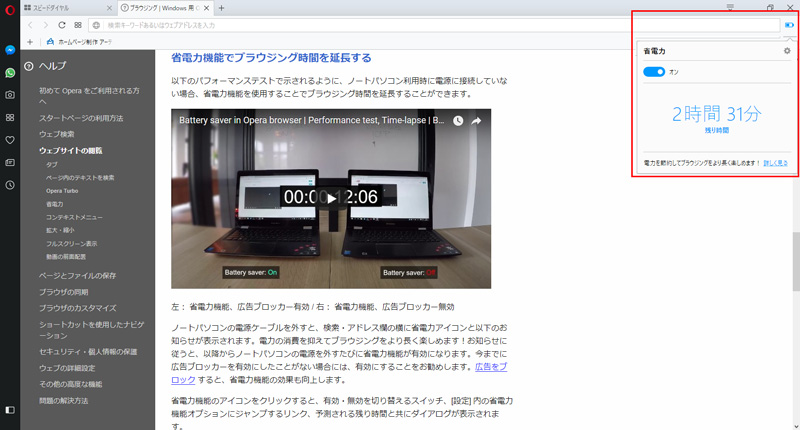
Task: Open 動画の前面配置 sub-topic
Action: coord(66,257)
